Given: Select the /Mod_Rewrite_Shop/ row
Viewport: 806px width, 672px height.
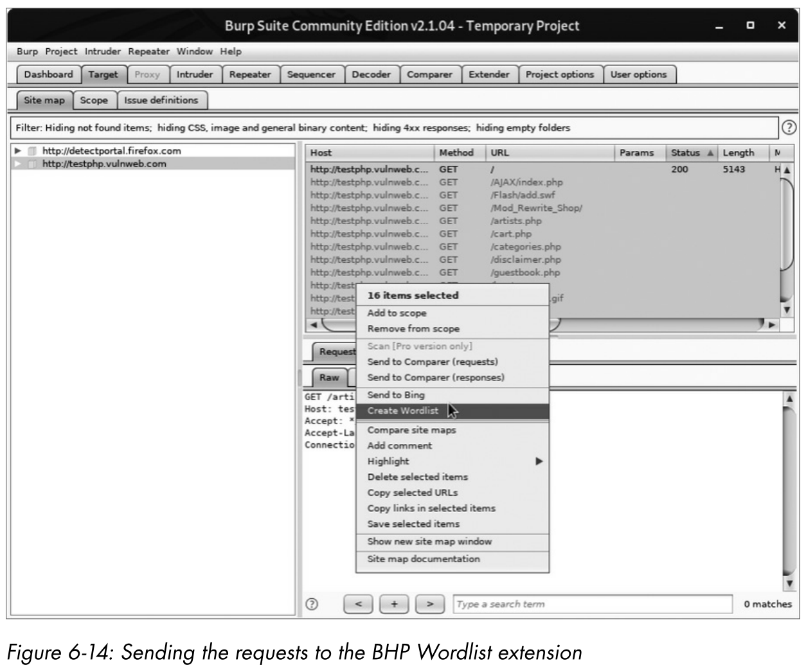Looking at the screenshot, I should (542, 208).
